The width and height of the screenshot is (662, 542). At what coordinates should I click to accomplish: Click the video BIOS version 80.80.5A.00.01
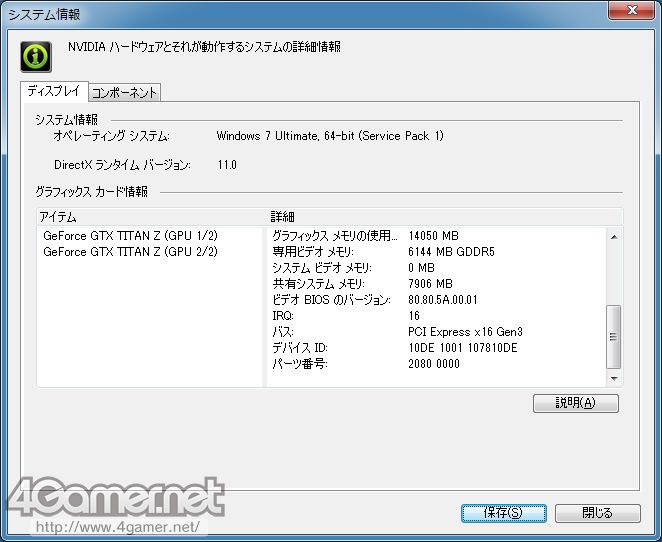click(x=442, y=300)
